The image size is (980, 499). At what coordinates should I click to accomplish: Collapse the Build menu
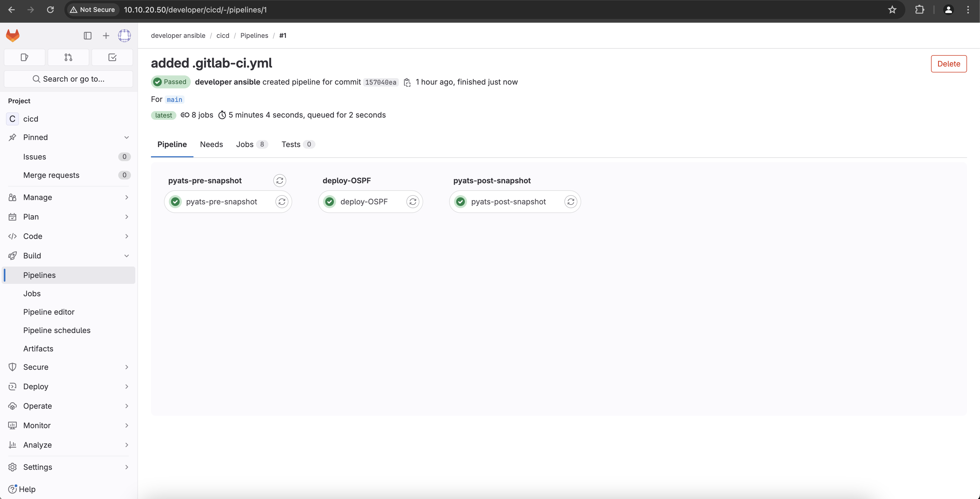tap(68, 256)
